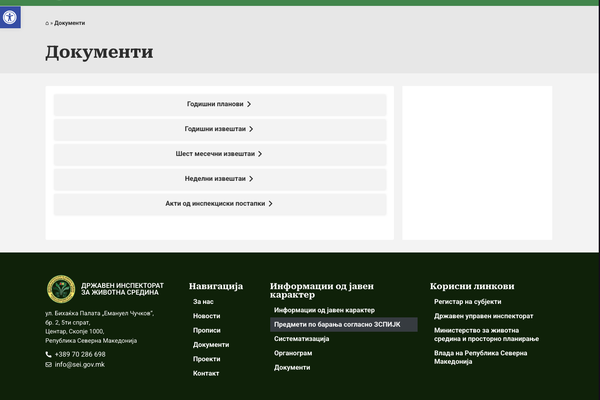Click the phone icon in footer
Viewport: 600px width, 400px height.
coord(48,354)
